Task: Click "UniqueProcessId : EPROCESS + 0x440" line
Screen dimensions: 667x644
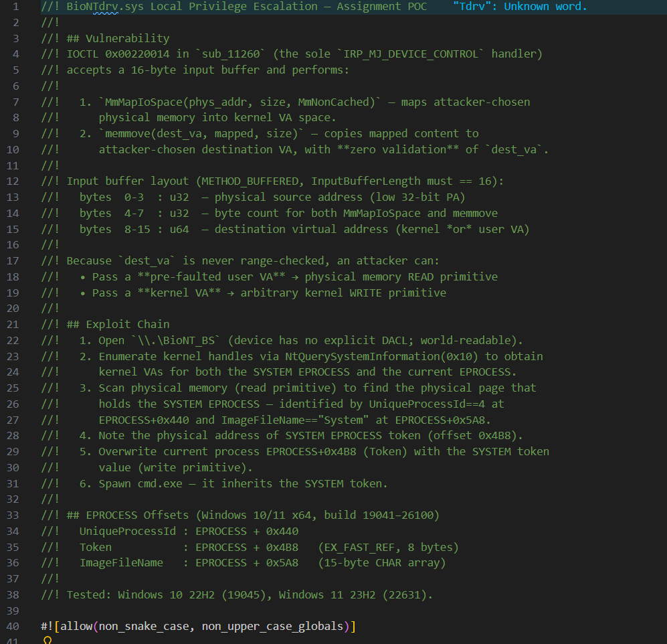Action: tap(189, 532)
